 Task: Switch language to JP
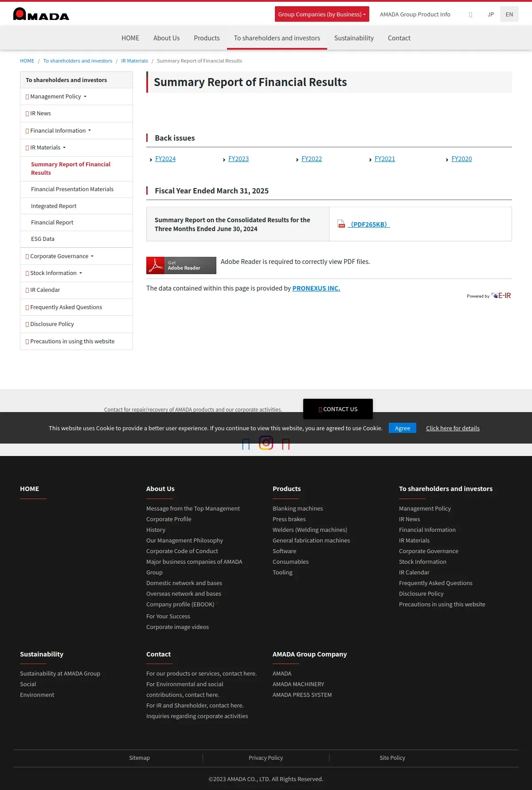[491, 14]
